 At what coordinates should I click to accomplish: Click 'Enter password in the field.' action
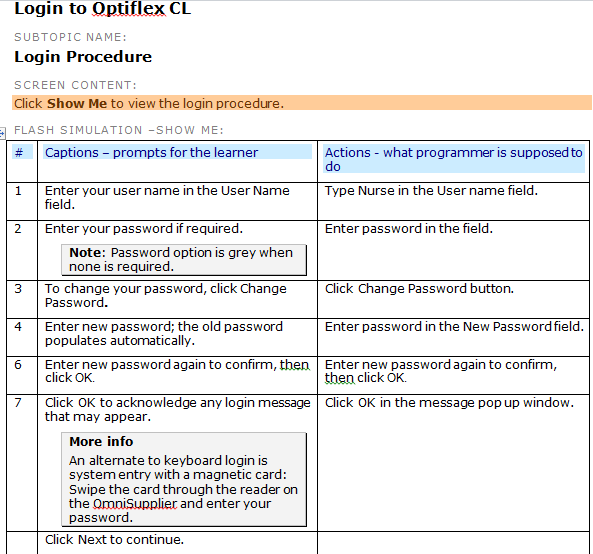pyautogui.click(x=408, y=229)
